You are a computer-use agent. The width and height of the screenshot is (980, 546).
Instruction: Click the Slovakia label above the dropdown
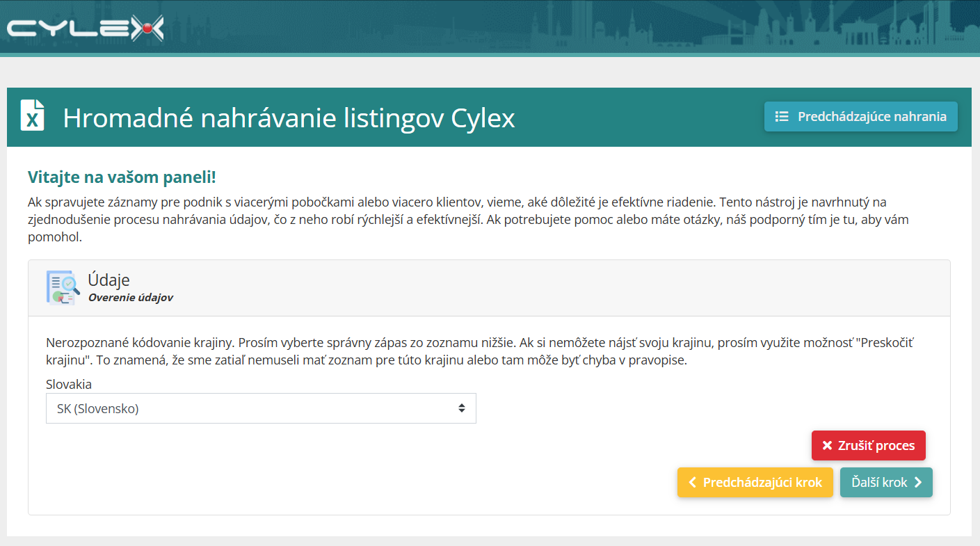coord(69,384)
